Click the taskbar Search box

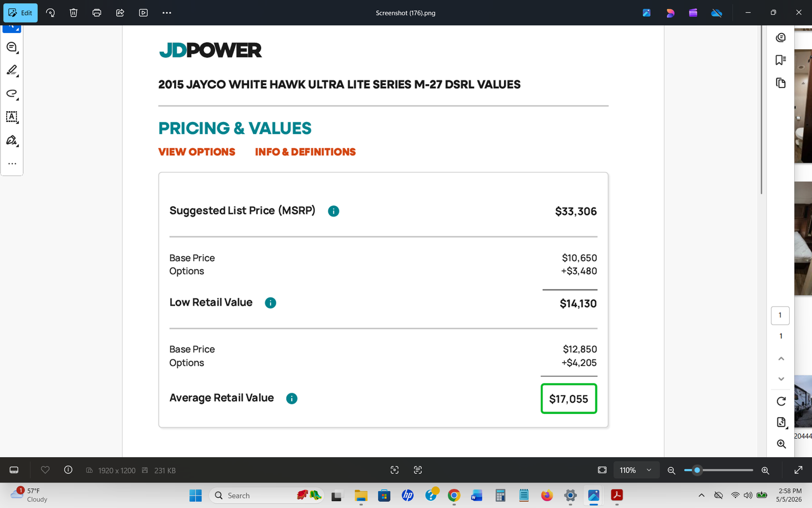[266, 495]
